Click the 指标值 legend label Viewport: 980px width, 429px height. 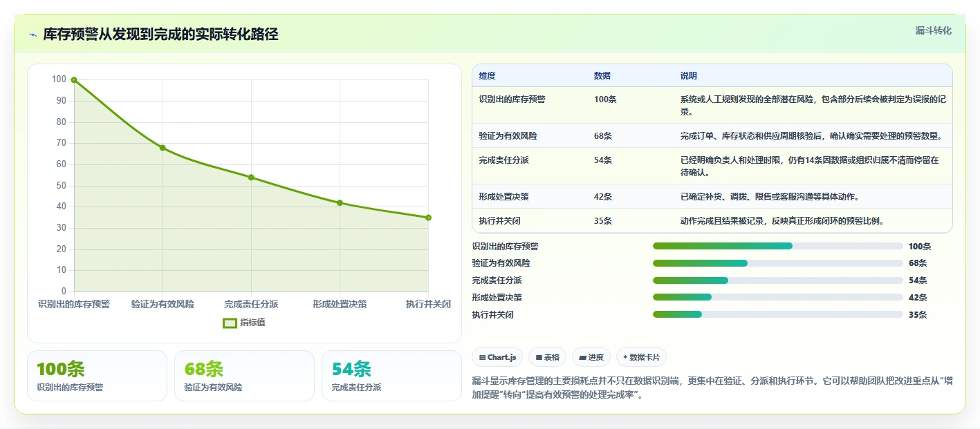coord(252,323)
